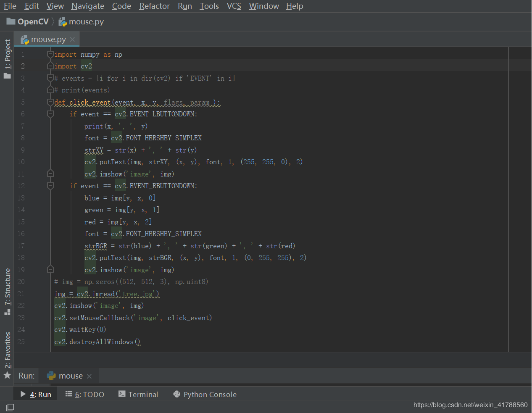532x413 pixels.
Task: Open the Tools menu
Action: coord(209,6)
